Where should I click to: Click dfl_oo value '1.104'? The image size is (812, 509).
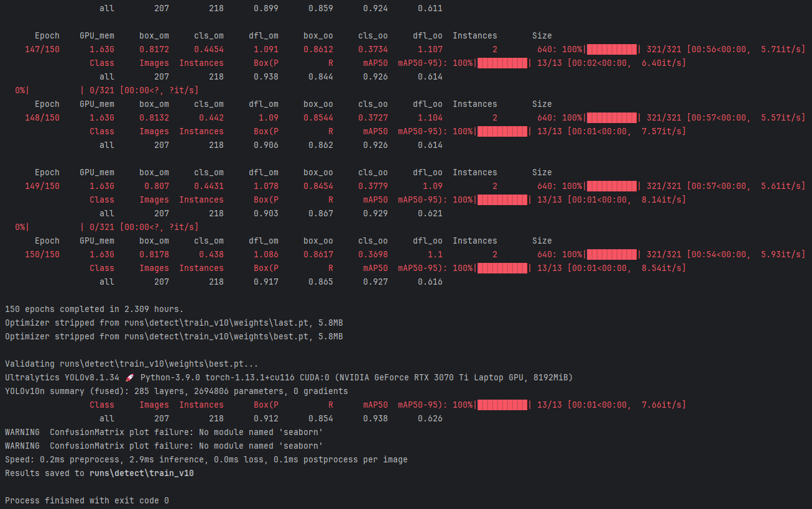(x=430, y=117)
